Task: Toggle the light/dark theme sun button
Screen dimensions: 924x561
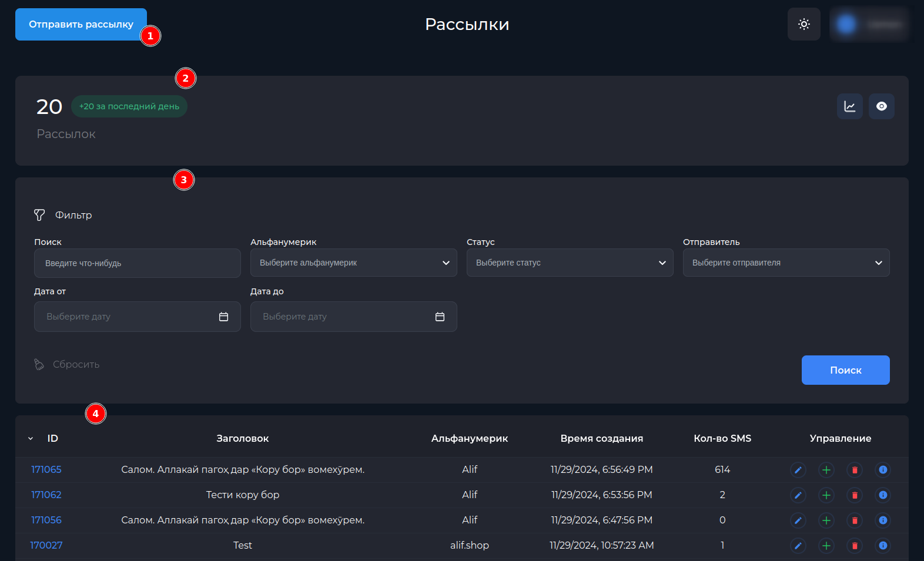Action: point(804,24)
